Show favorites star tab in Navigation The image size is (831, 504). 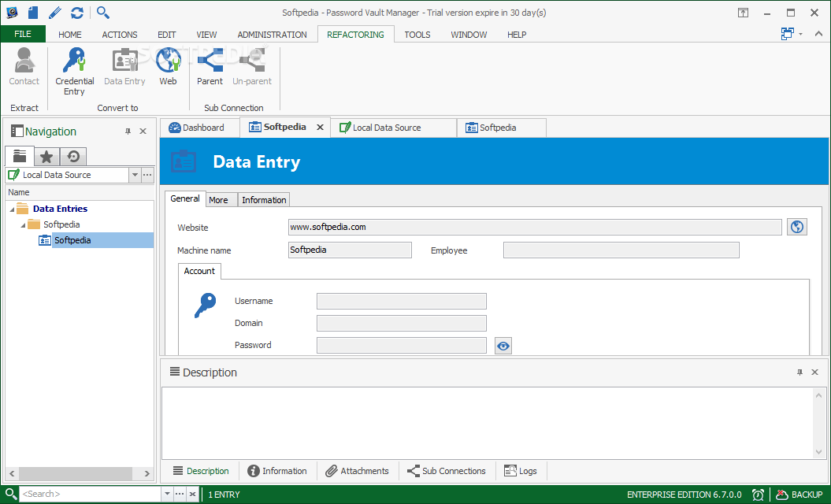[x=46, y=157]
